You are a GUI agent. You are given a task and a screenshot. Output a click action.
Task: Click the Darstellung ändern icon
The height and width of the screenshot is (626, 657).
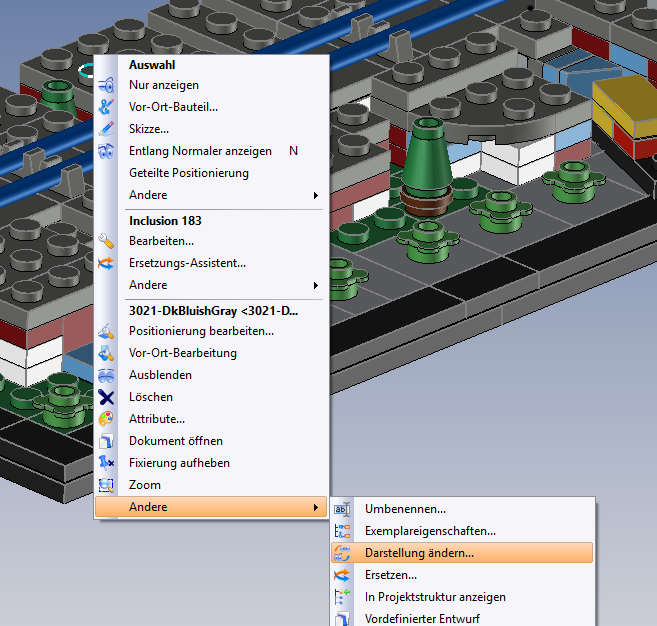(x=342, y=553)
